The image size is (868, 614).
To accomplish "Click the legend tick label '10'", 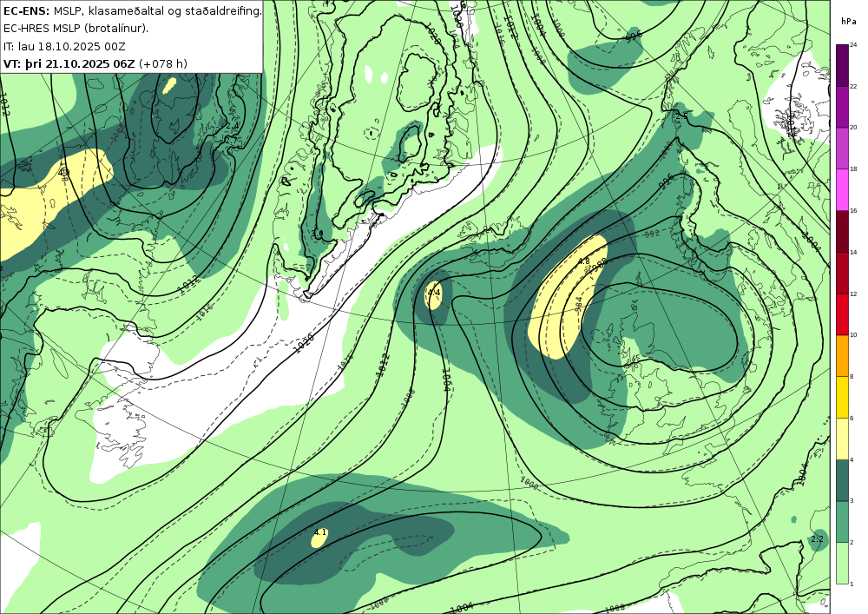I will pos(853,335).
